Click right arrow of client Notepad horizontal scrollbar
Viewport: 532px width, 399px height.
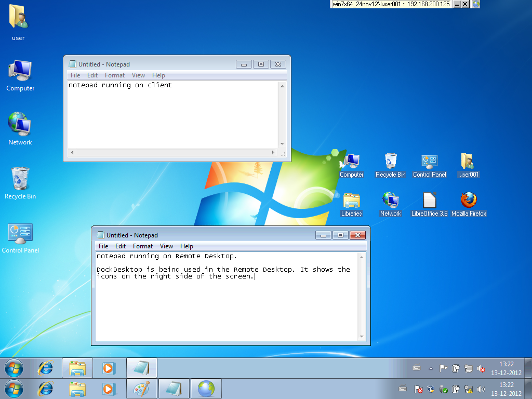(x=273, y=153)
